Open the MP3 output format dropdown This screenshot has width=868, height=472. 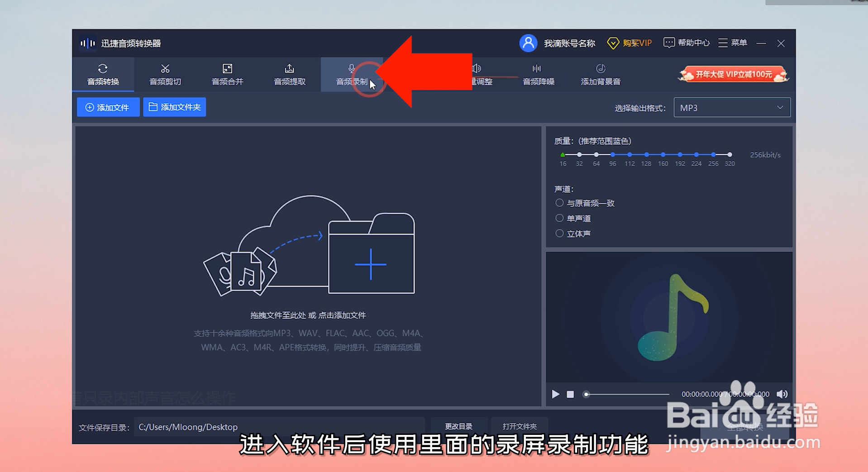point(732,108)
